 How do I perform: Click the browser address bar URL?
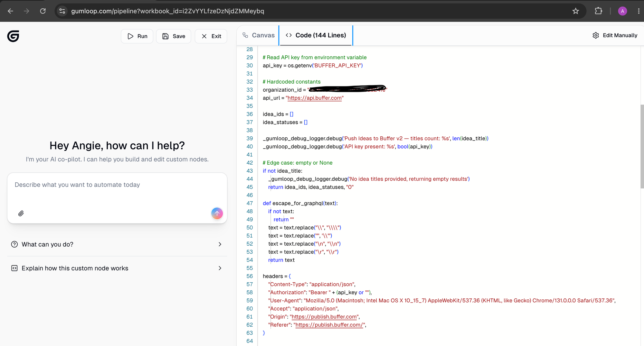click(167, 11)
